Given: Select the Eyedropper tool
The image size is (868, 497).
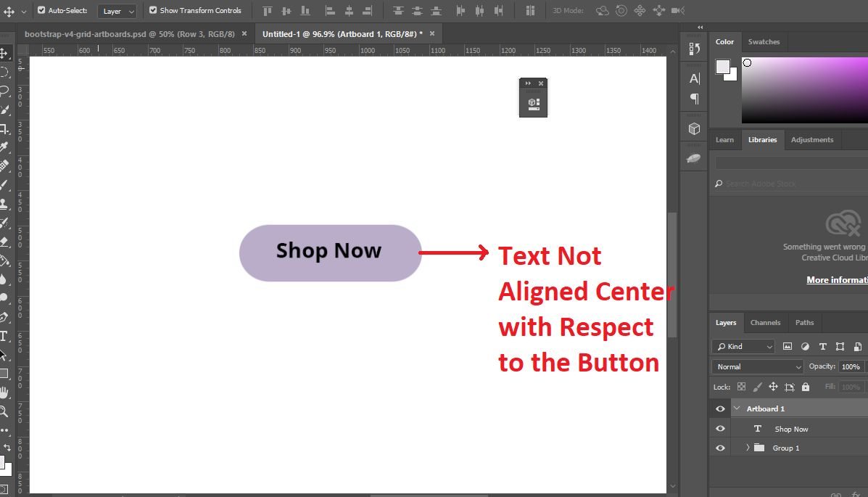Looking at the screenshot, I should pyautogui.click(x=4, y=147).
